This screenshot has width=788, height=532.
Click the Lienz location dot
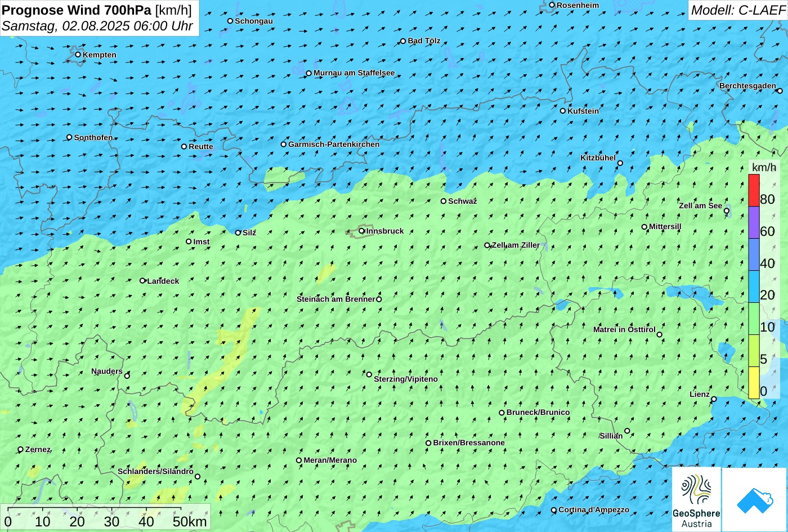pyautogui.click(x=714, y=399)
